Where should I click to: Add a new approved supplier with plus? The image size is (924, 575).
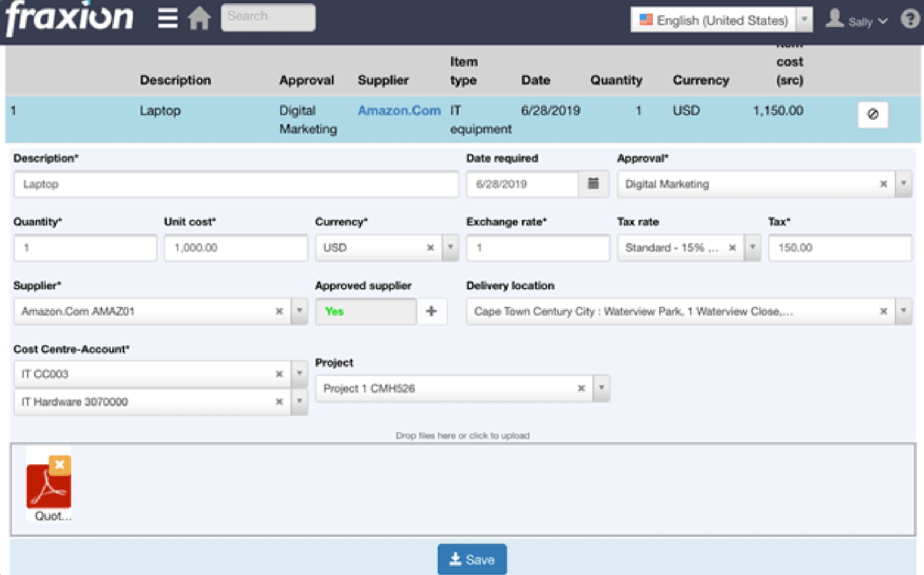[x=432, y=311]
